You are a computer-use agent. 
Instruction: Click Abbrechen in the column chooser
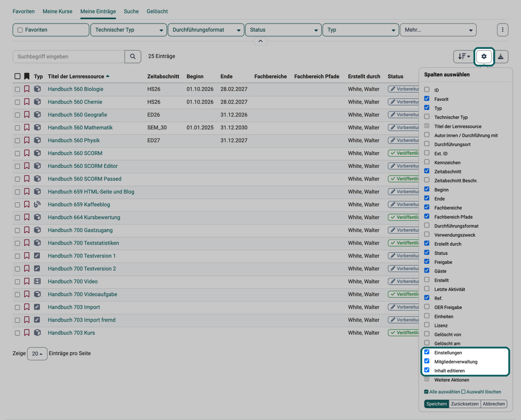pyautogui.click(x=494, y=404)
